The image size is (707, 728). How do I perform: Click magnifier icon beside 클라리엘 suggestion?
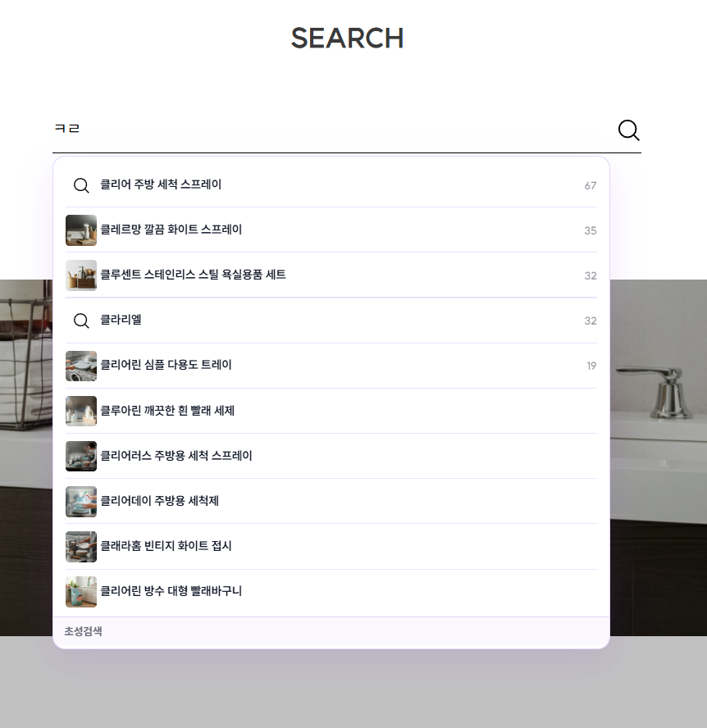tap(81, 321)
